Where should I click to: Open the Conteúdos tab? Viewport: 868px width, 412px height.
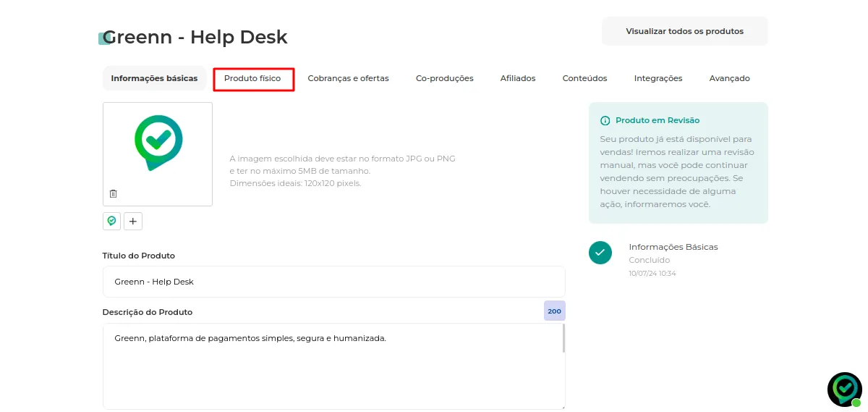[584, 78]
